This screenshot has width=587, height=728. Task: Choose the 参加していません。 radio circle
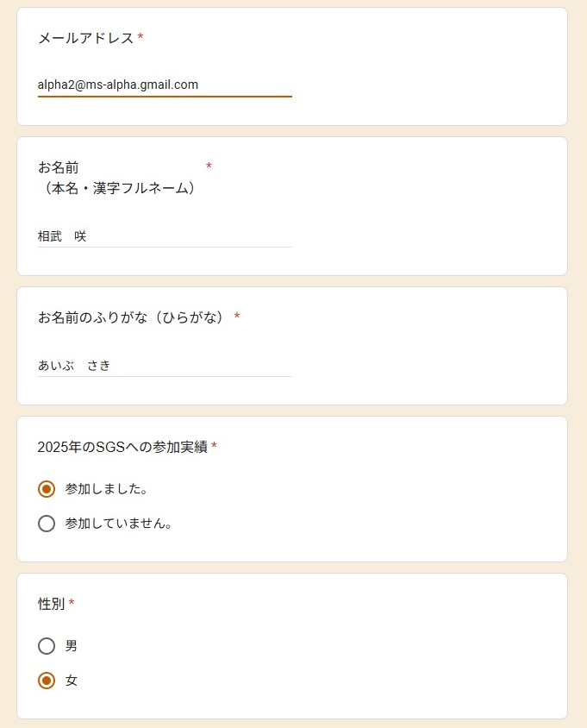(47, 524)
